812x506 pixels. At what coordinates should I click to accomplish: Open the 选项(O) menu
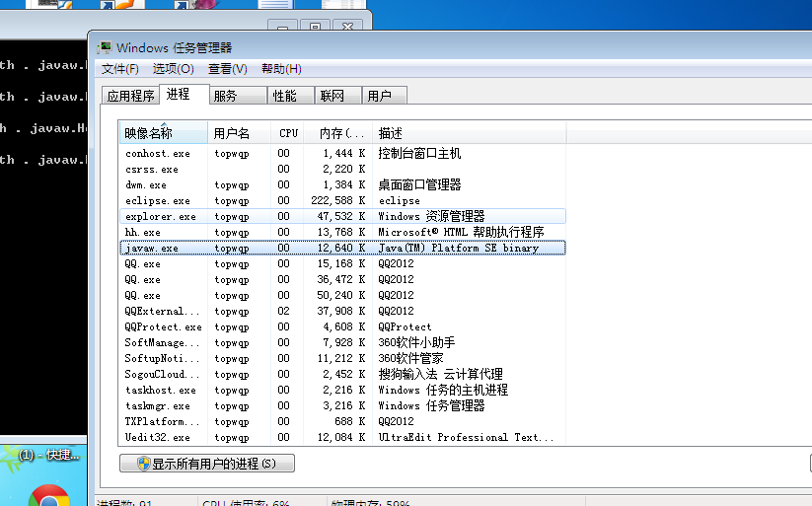tap(173, 69)
